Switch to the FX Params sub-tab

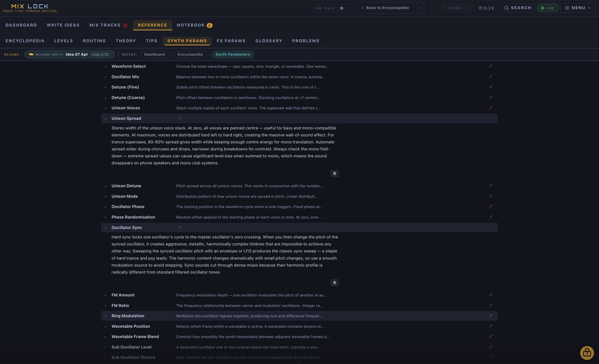point(231,41)
